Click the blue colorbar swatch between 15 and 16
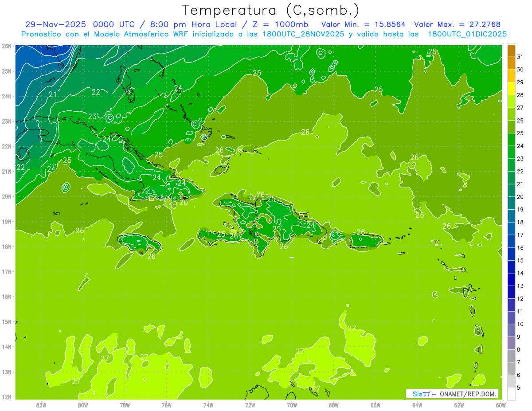The width and height of the screenshot is (532, 411). 511,254
